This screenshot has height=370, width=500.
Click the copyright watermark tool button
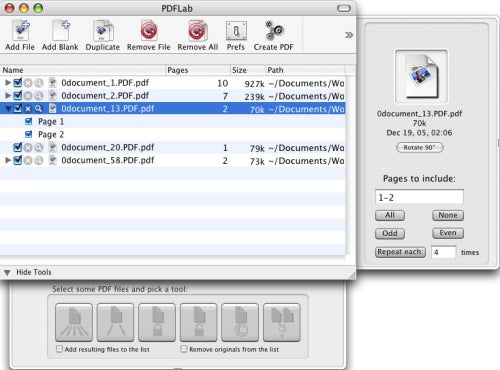click(x=240, y=322)
